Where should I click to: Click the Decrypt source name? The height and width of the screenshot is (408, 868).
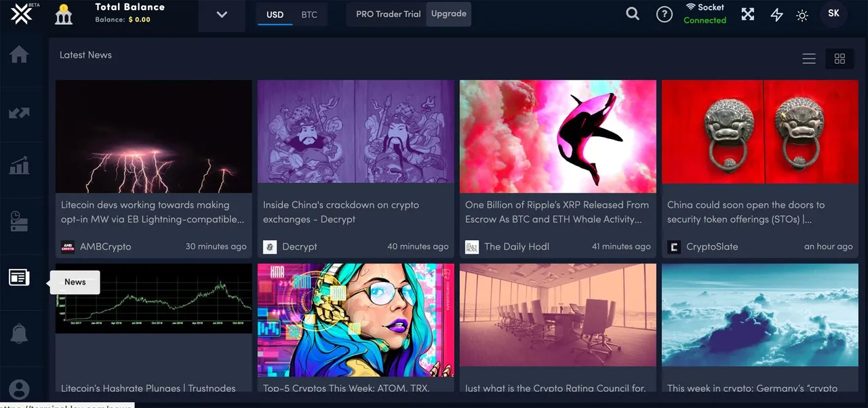(300, 247)
